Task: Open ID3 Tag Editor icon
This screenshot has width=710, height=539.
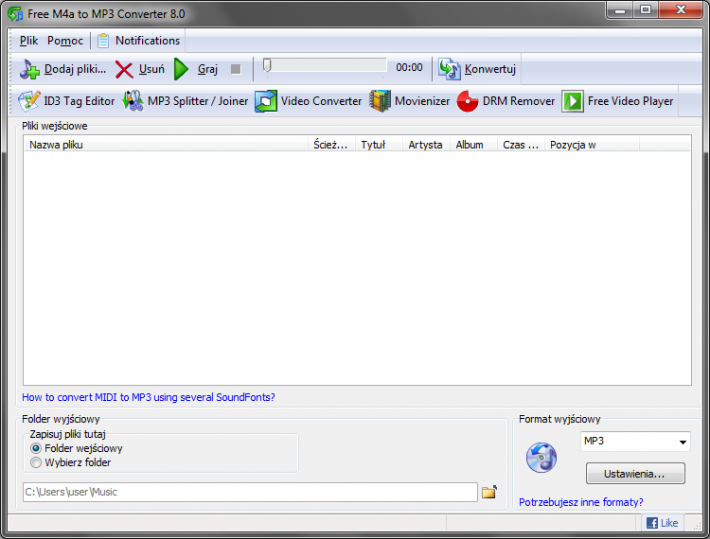Action: pos(29,101)
